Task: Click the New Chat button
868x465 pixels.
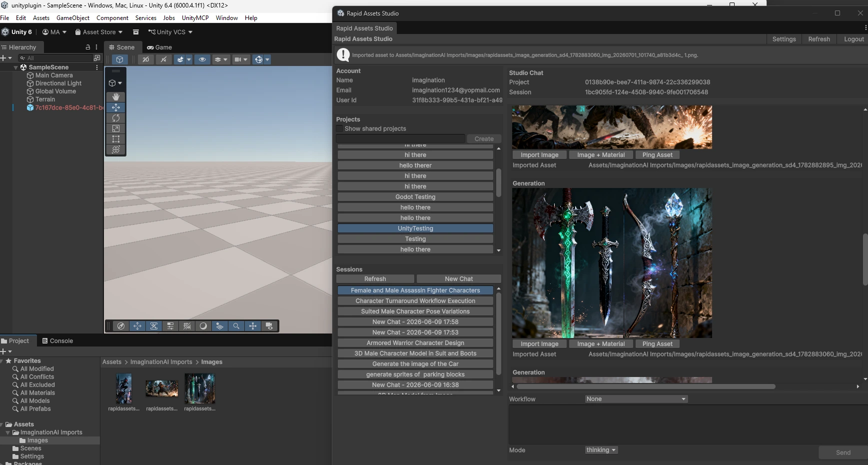Action: [459, 279]
